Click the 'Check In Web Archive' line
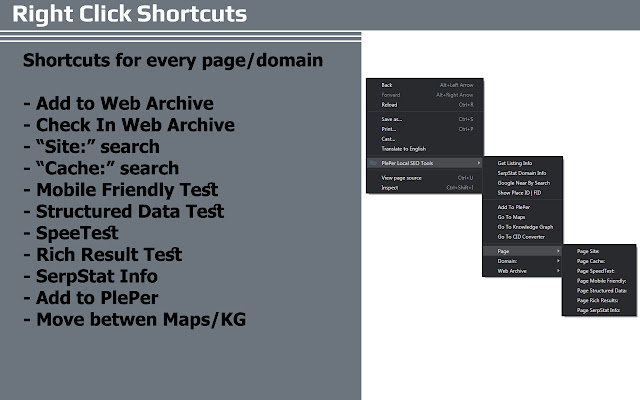The width and height of the screenshot is (640, 400). click(x=129, y=125)
